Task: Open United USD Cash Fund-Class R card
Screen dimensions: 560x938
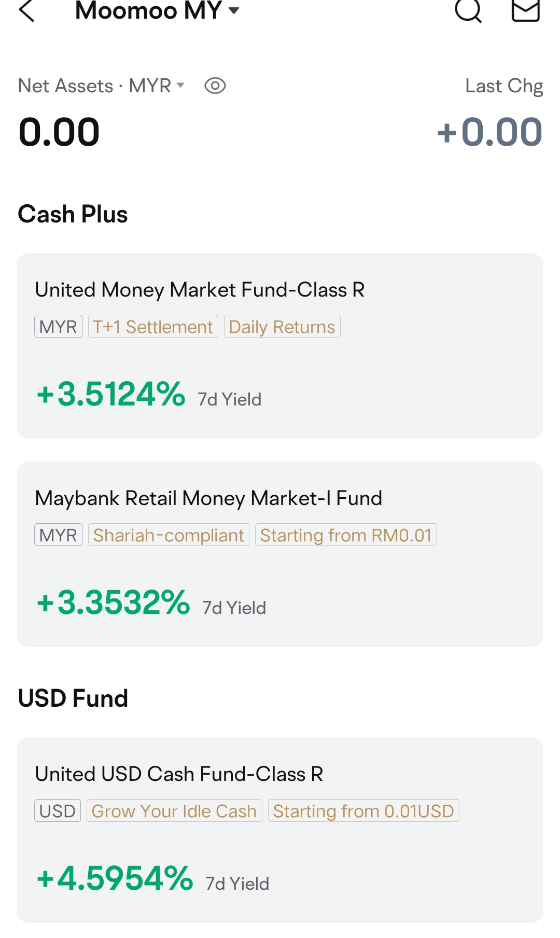Action: (280, 830)
